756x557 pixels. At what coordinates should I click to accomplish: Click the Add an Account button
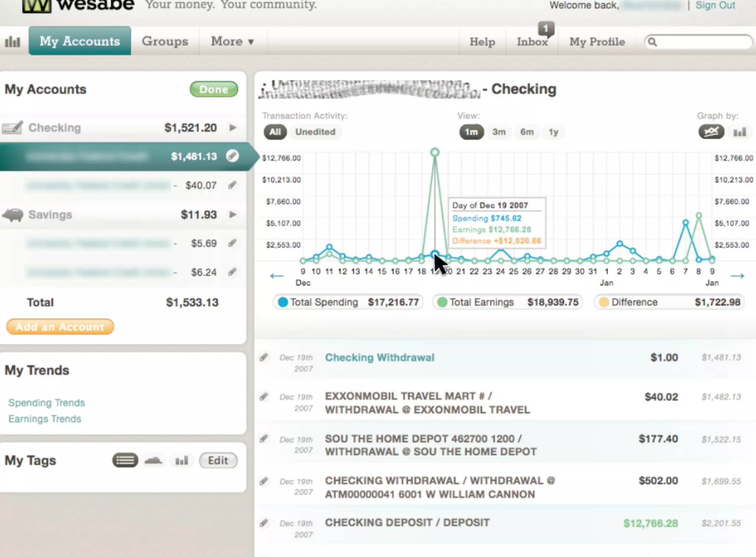tap(60, 327)
